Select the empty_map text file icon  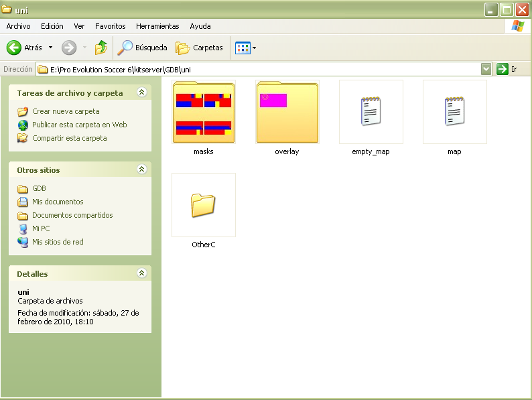pyautogui.click(x=371, y=111)
